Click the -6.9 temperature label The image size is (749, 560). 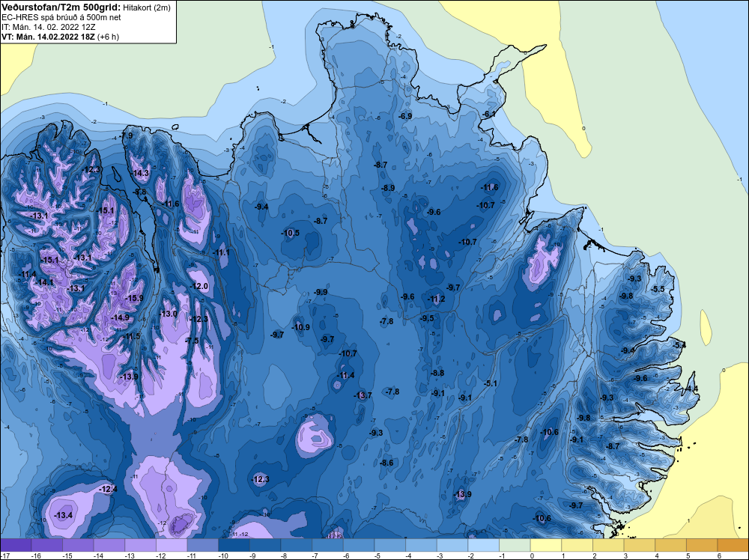point(405,116)
